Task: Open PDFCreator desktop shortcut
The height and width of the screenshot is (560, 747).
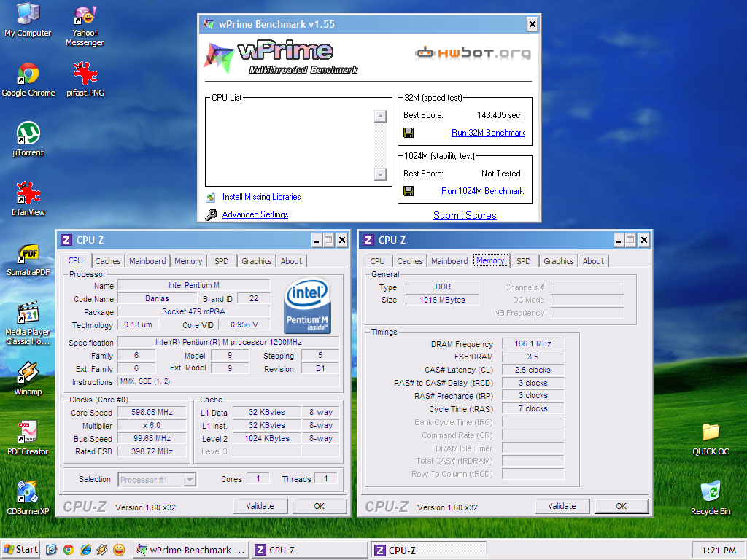Action: point(28,438)
